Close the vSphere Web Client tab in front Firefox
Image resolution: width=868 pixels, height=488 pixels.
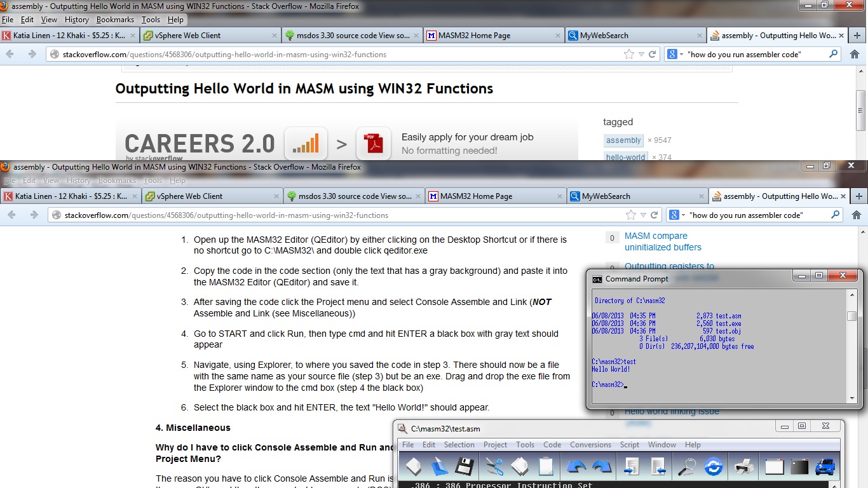coord(276,196)
